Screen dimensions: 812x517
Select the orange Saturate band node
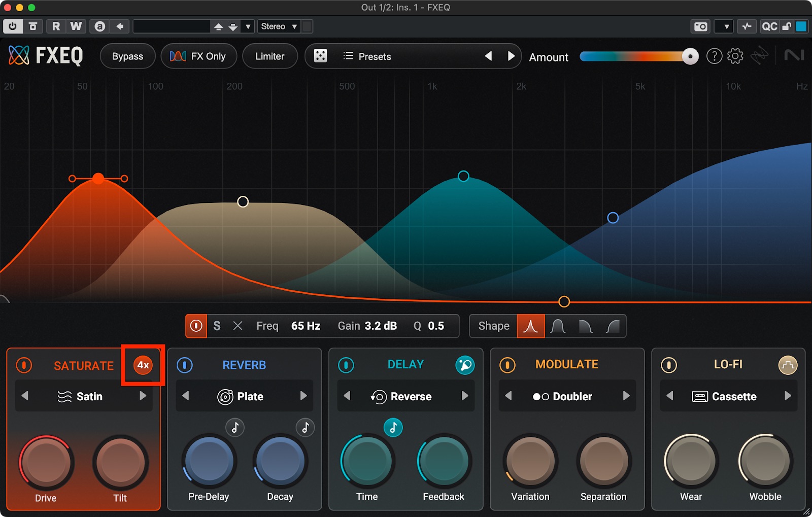pyautogui.click(x=98, y=178)
